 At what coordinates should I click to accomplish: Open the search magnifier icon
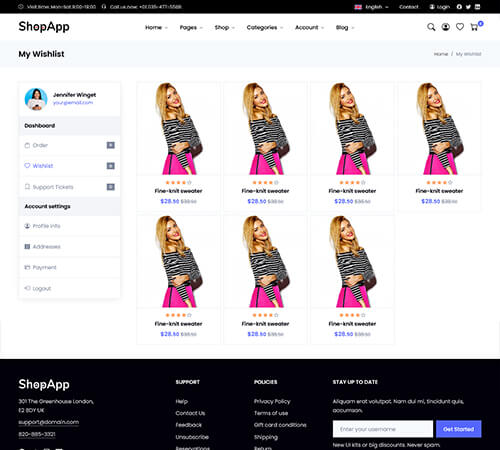[x=431, y=27]
